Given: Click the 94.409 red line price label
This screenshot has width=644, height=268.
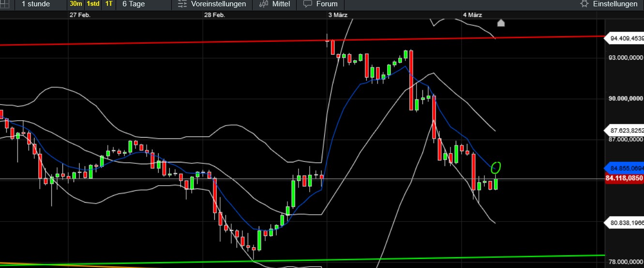Looking at the screenshot, I should pos(625,38).
